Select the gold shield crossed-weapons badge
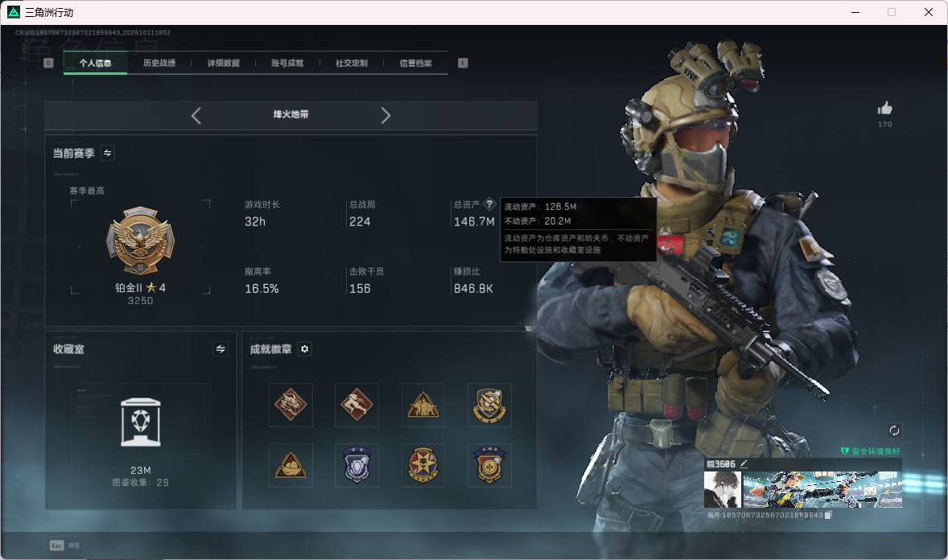 (489, 405)
